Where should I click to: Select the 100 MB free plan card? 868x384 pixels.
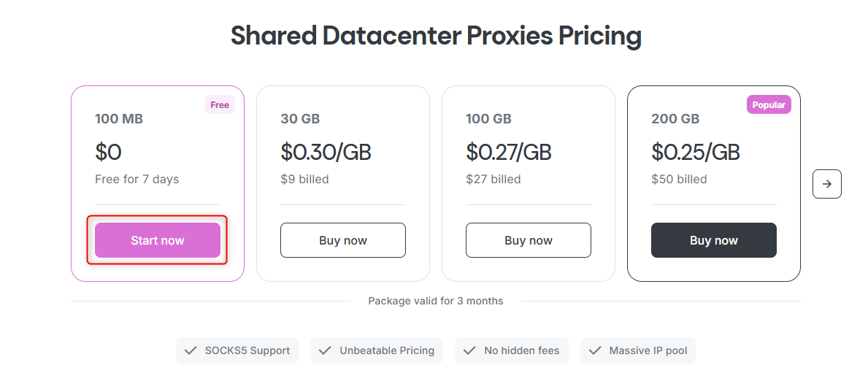157,146
